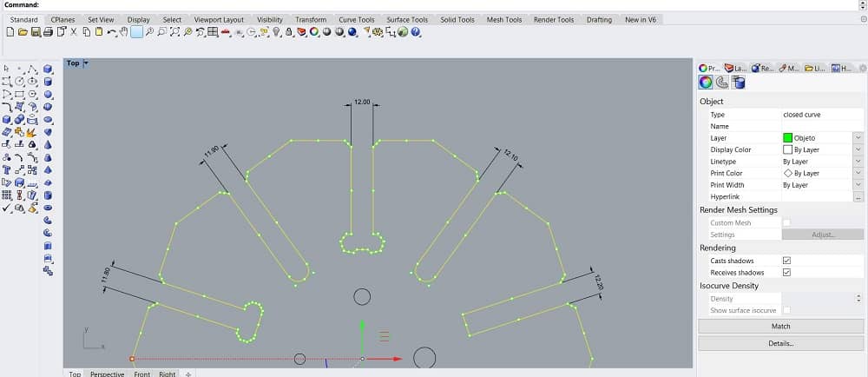Click the Display Color white swatch
This screenshot has width=868, height=377.
pos(787,149)
